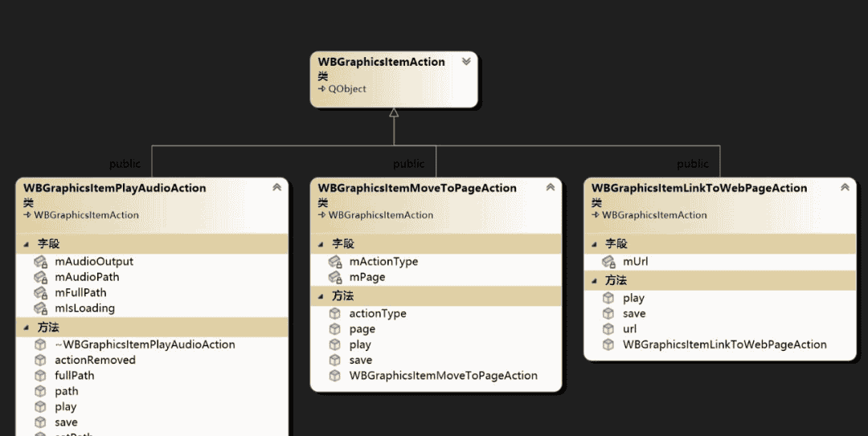Collapse the WBGraphicsItemLinkToWebPageAction class box

click(x=845, y=188)
